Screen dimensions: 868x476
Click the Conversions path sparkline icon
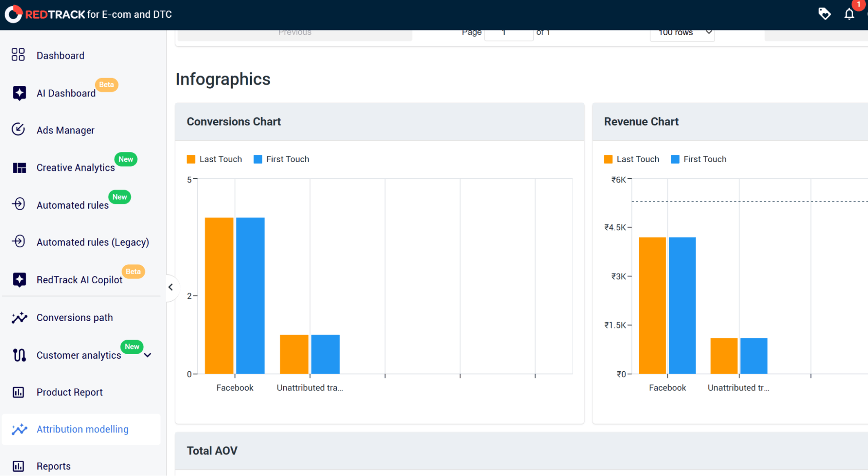coord(19,318)
